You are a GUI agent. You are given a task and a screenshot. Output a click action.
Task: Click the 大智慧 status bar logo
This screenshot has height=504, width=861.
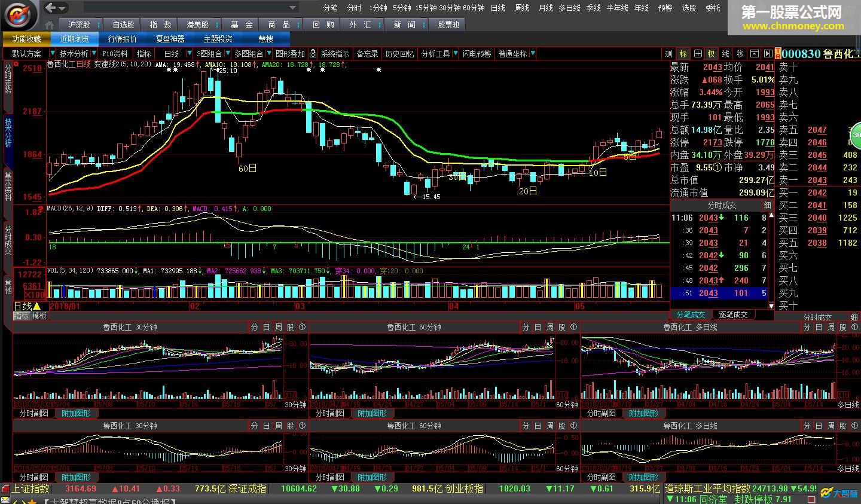pos(838,493)
